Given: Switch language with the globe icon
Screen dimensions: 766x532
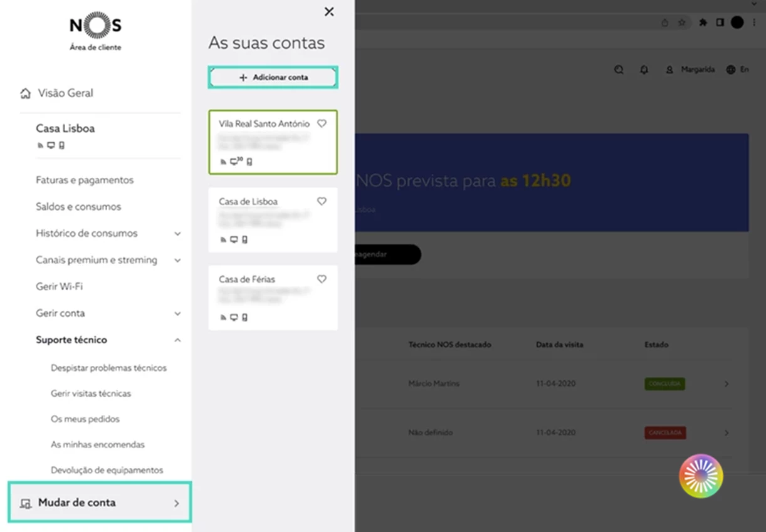Looking at the screenshot, I should [x=730, y=70].
